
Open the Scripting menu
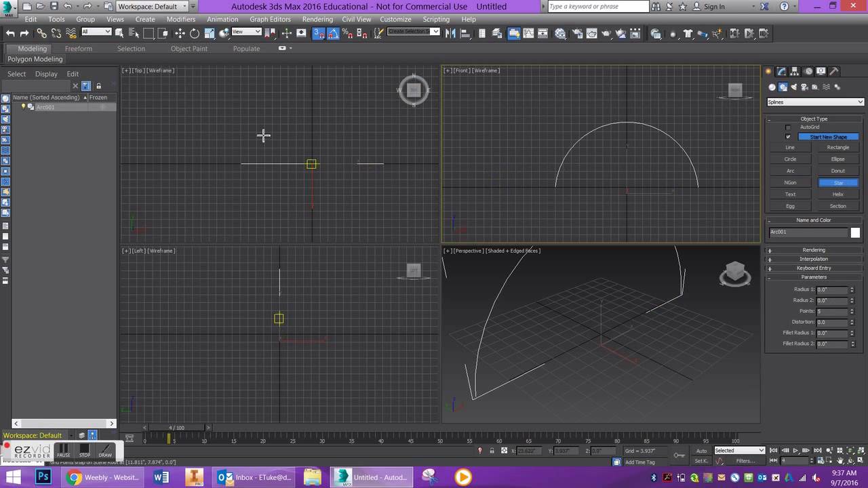point(436,20)
